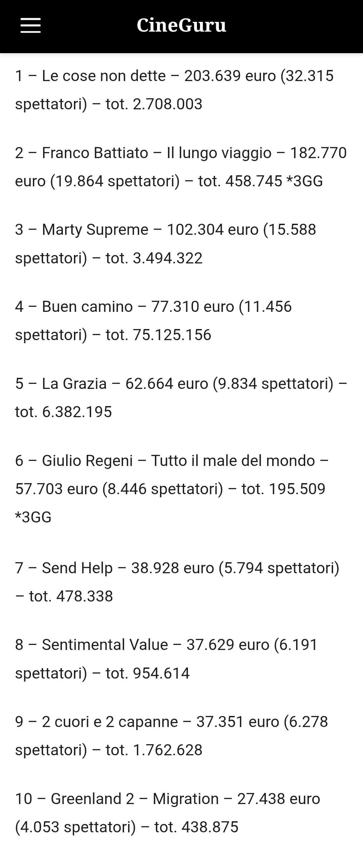Image resolution: width=363 pixels, height=868 pixels.
Task: Open the hamburger menu
Action: 30,26
